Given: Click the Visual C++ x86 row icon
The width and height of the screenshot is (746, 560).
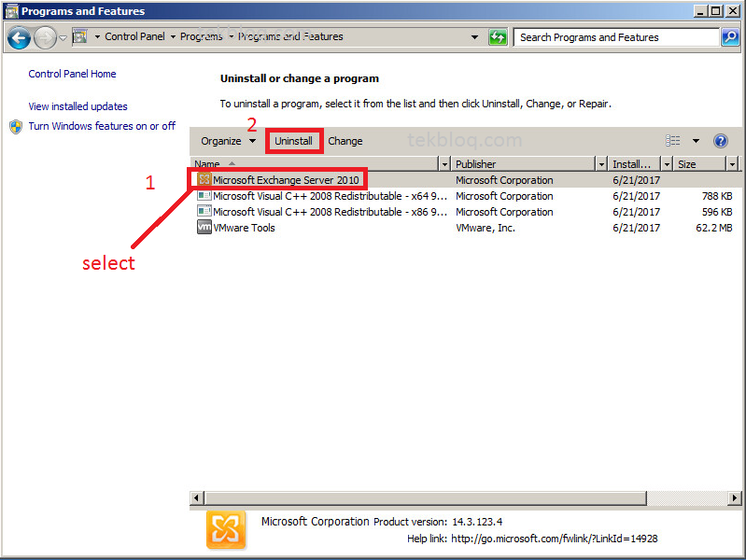Looking at the screenshot, I should point(204,211).
